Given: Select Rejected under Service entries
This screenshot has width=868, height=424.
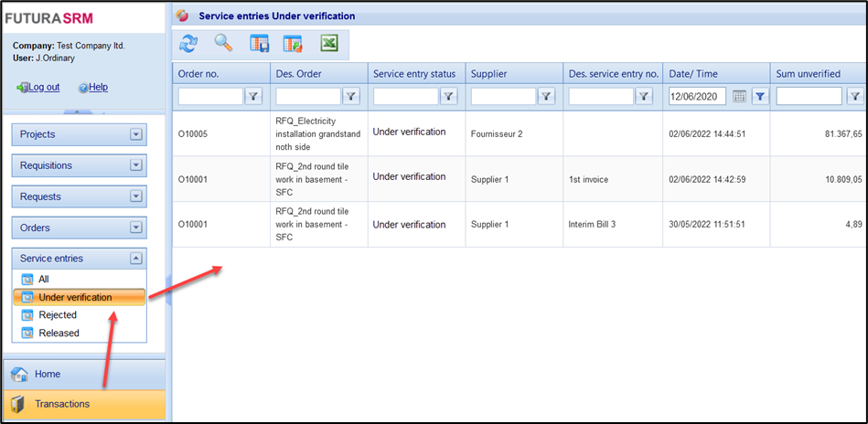Looking at the screenshot, I should click(58, 315).
